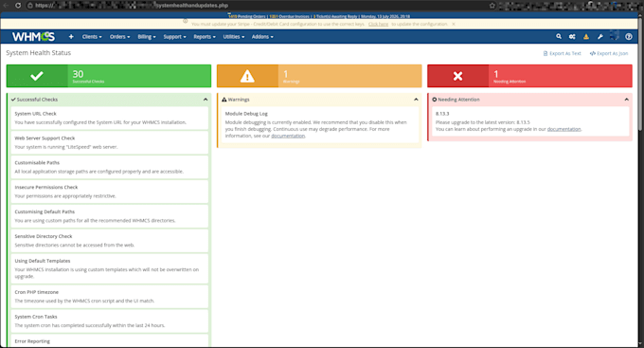Click the Pending Orders stat in top bar
The image size is (644, 348).
pos(247,16)
